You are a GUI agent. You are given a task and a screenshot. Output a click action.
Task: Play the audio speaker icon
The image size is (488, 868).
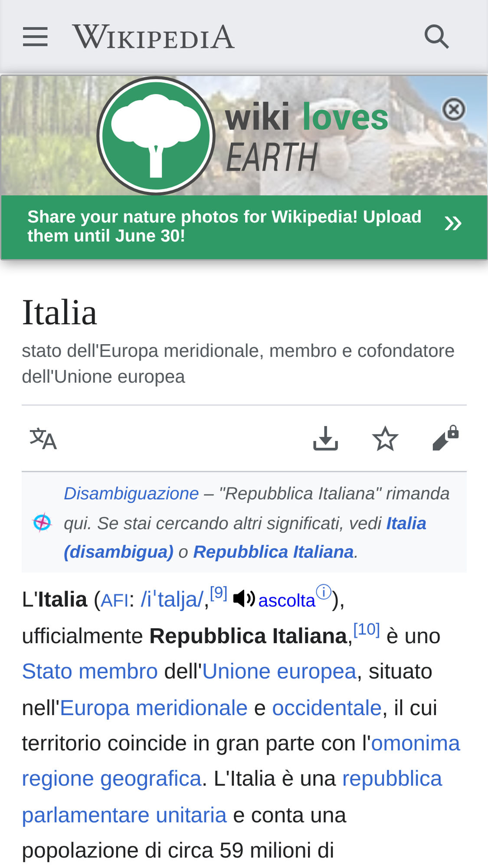(244, 598)
